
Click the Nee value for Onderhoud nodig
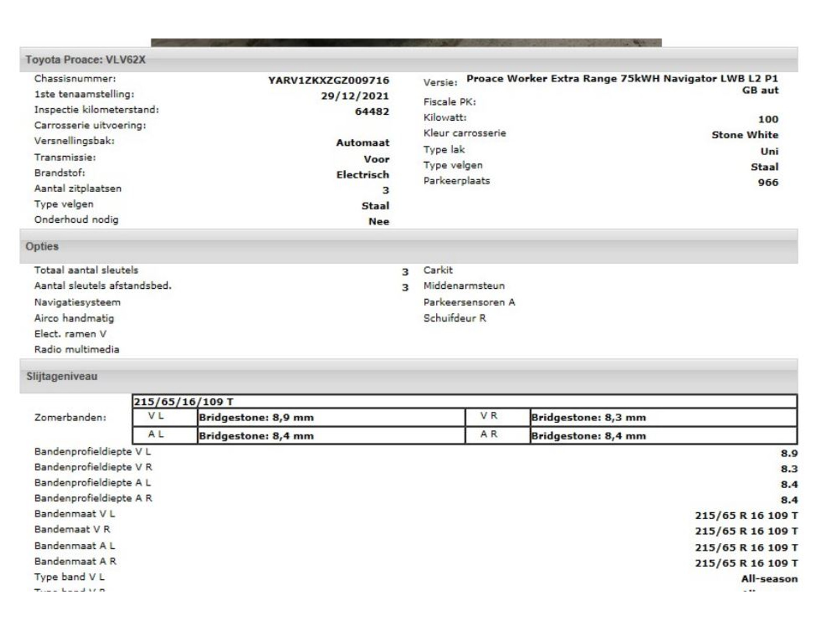(379, 221)
